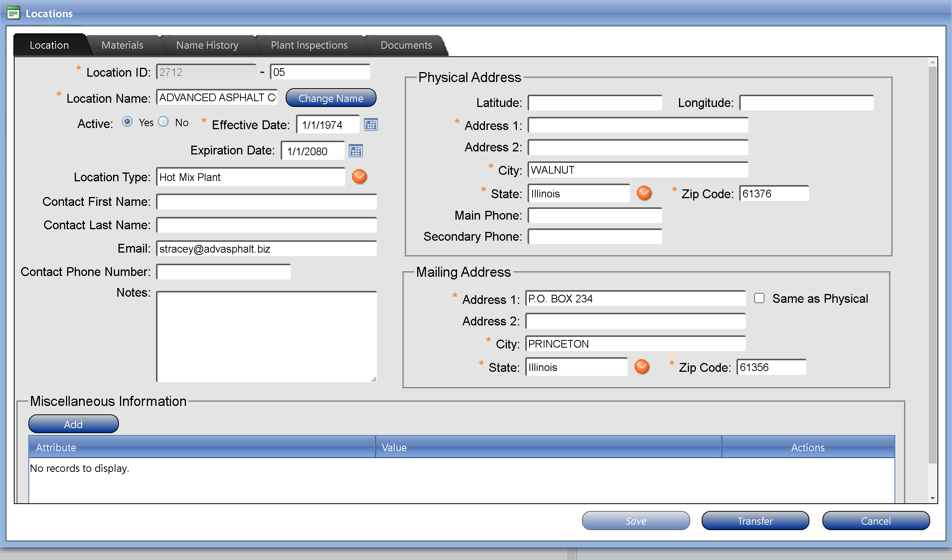Screen dimensions: 952x560
Task: Expand the Location Type dropdown
Action: point(359,177)
